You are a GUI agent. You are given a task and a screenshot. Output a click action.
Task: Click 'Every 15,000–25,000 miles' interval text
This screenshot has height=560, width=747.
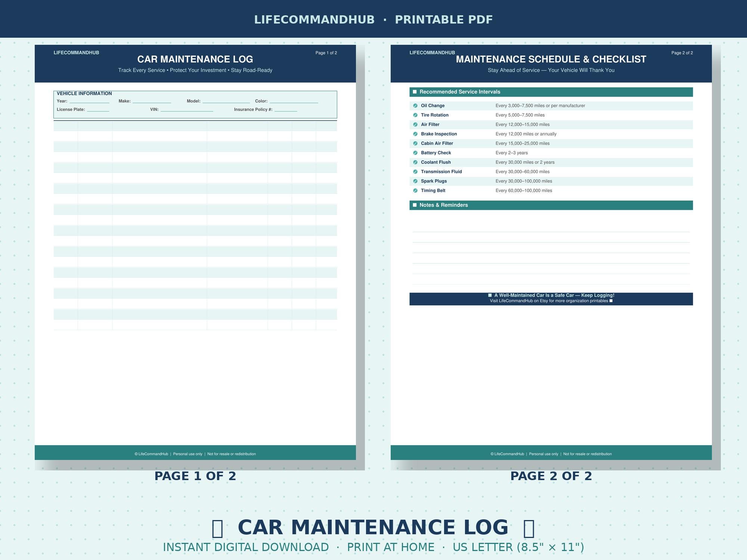(523, 143)
